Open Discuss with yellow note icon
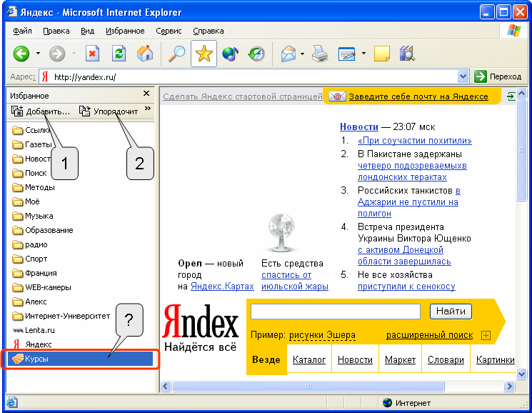 tap(382, 54)
